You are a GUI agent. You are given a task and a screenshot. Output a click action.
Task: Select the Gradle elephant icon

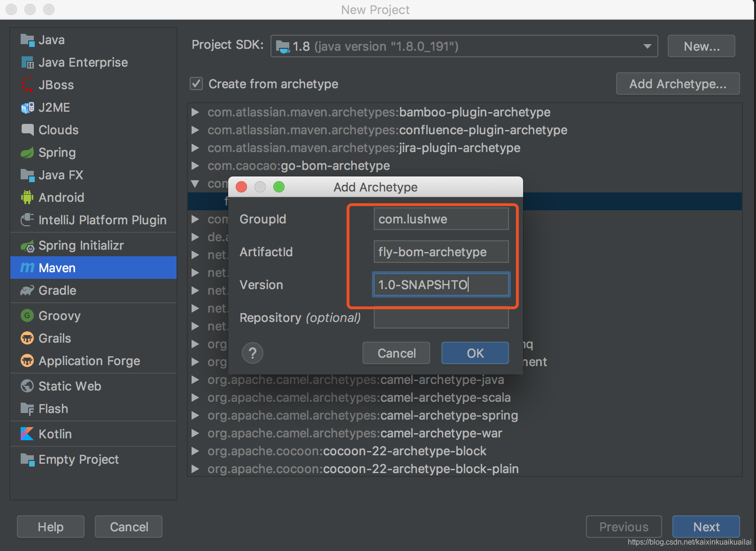(27, 291)
